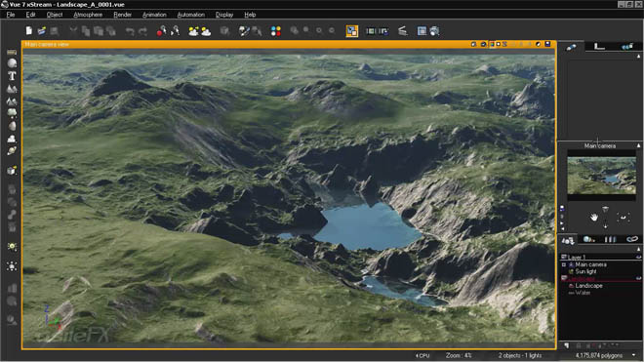Switch to the Objects tab in world browser

[x=568, y=240]
